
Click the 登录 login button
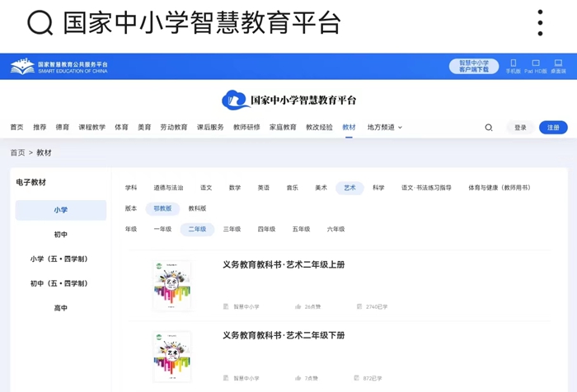point(520,128)
